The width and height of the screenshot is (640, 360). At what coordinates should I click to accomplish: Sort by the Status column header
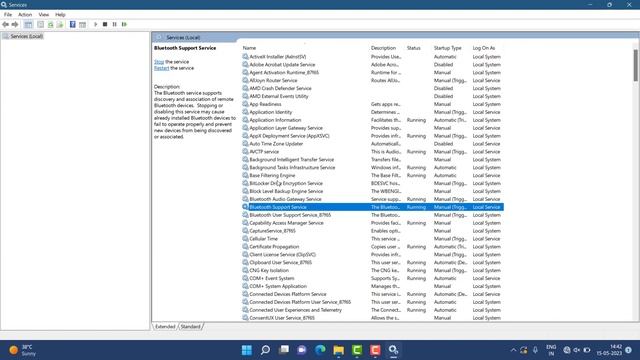[x=413, y=48]
